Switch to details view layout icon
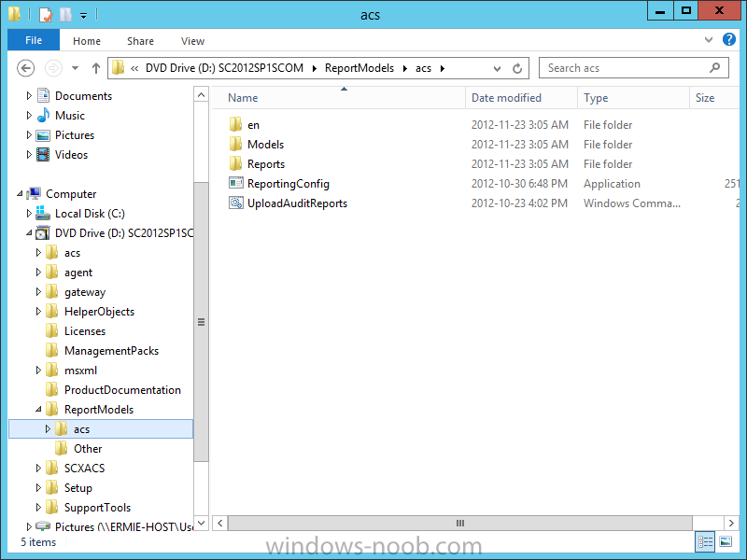Viewport: 747px width, 560px height. (x=706, y=542)
